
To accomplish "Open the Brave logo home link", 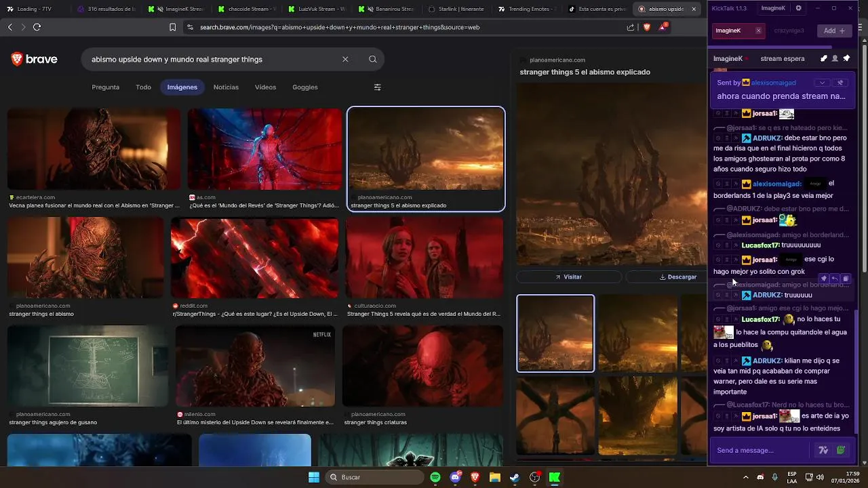I will tap(35, 60).
